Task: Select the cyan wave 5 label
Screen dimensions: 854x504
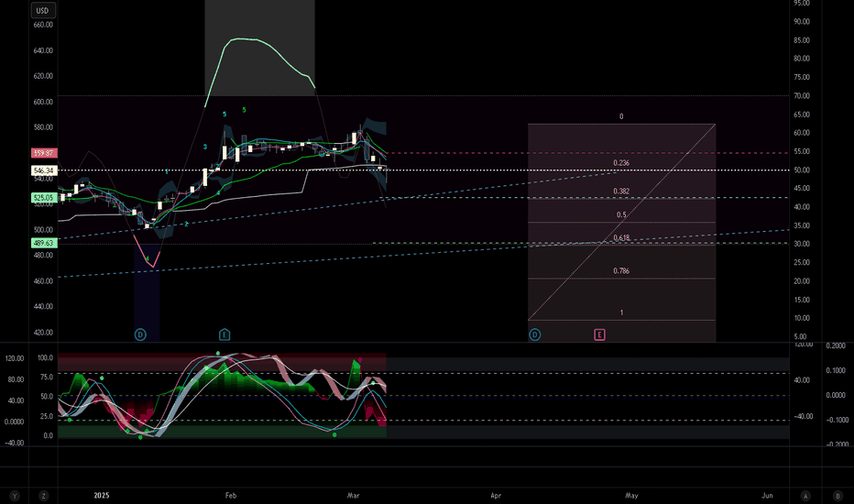Action: coord(224,114)
